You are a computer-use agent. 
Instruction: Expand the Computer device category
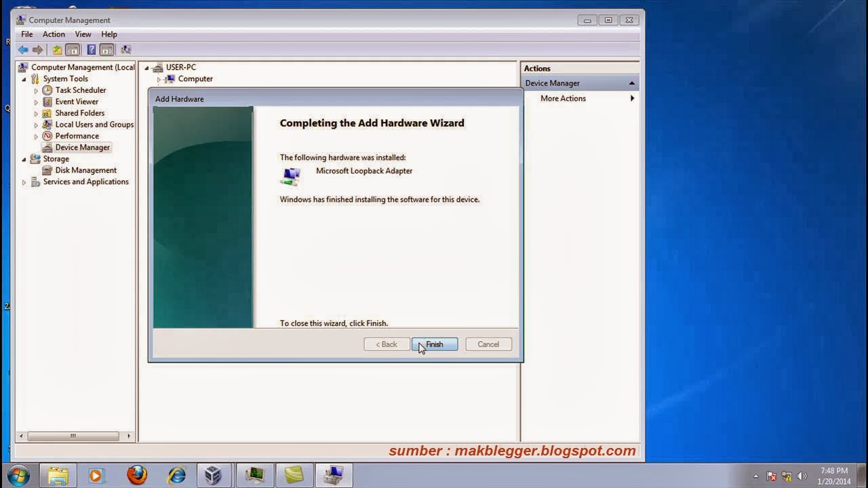[x=159, y=79]
